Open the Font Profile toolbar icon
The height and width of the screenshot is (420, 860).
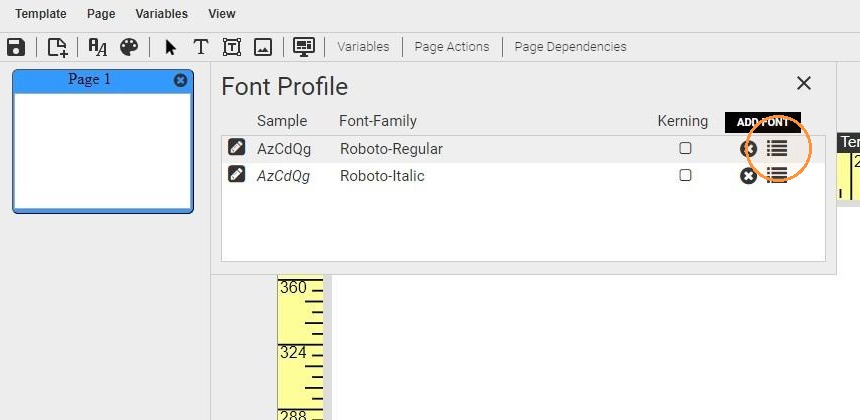[98, 47]
